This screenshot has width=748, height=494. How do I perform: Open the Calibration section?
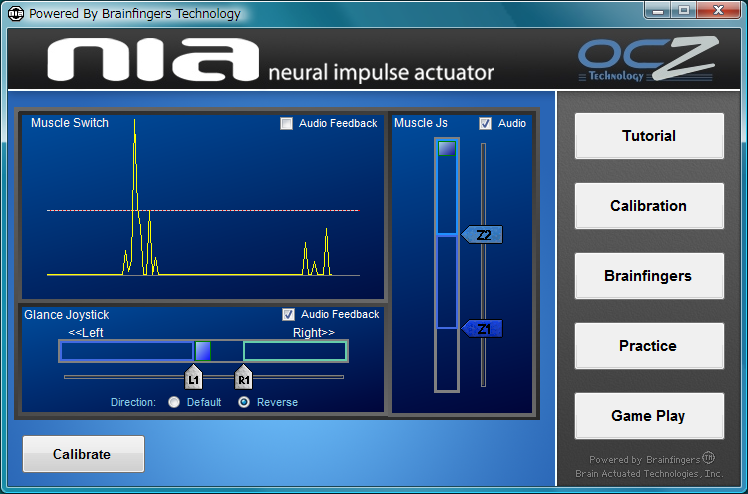(649, 206)
